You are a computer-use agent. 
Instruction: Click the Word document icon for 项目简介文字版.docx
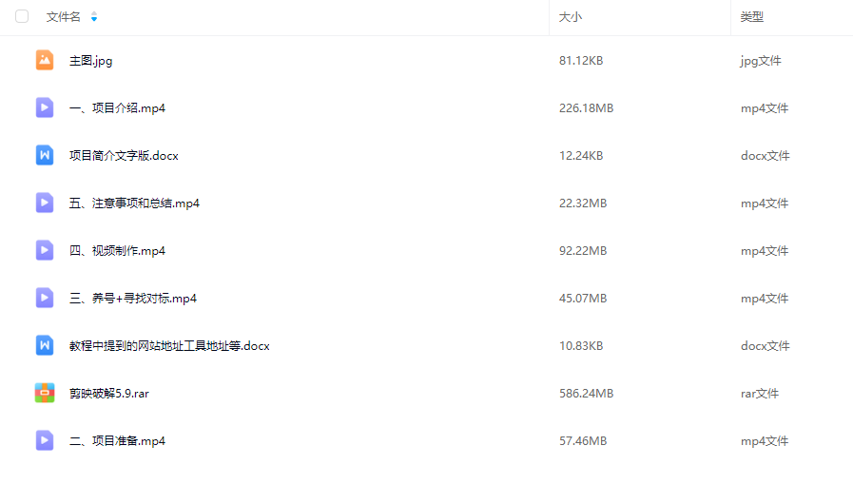click(45, 155)
